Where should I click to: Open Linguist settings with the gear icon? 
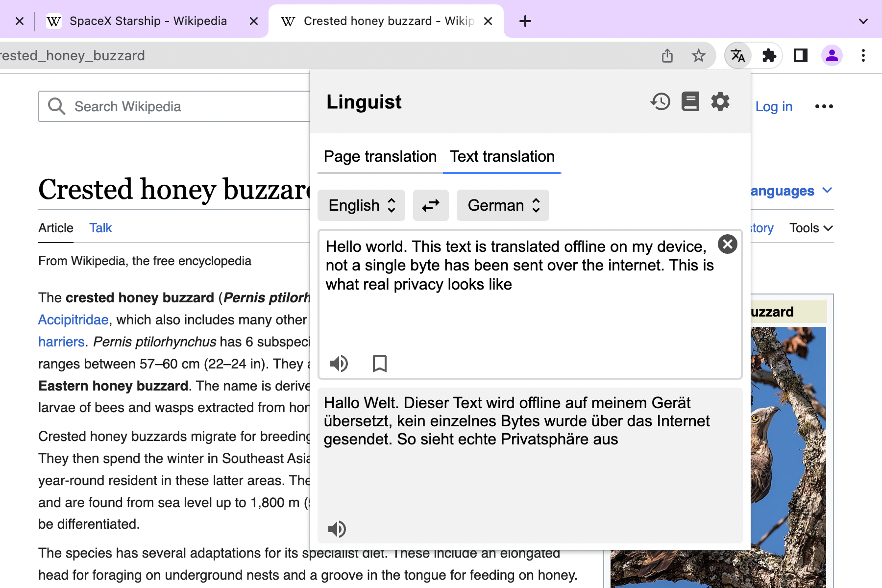(720, 102)
